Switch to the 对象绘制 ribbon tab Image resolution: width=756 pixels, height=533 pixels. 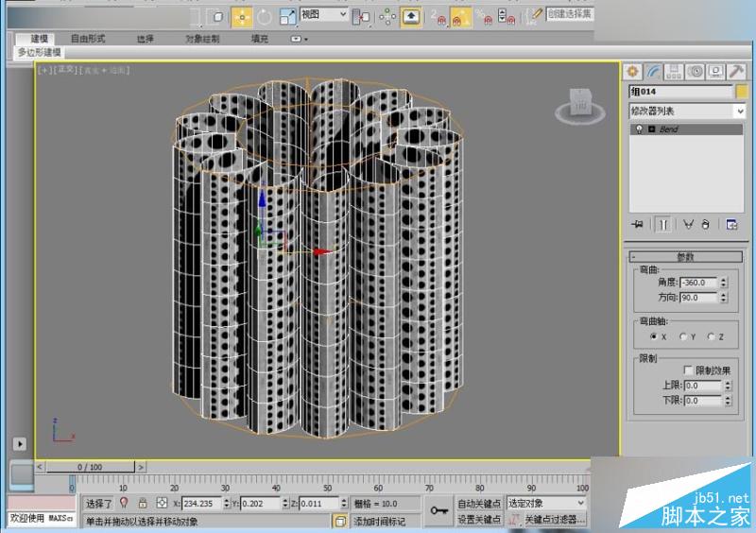202,39
